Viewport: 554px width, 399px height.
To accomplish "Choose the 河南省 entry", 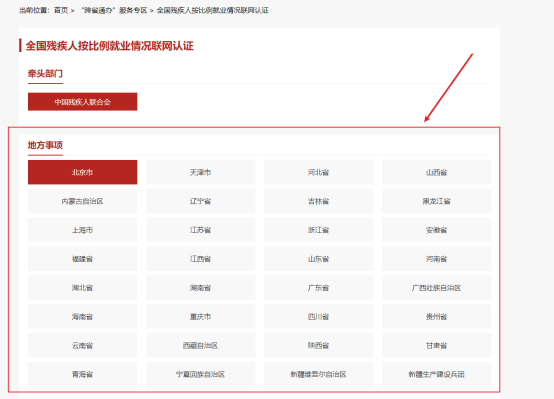I will pyautogui.click(x=436, y=259).
